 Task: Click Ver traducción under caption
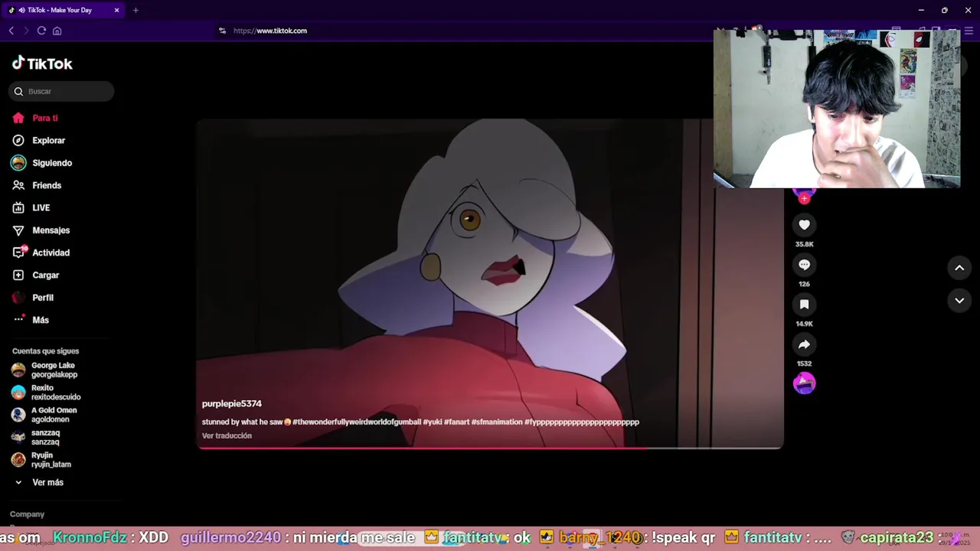[227, 435]
